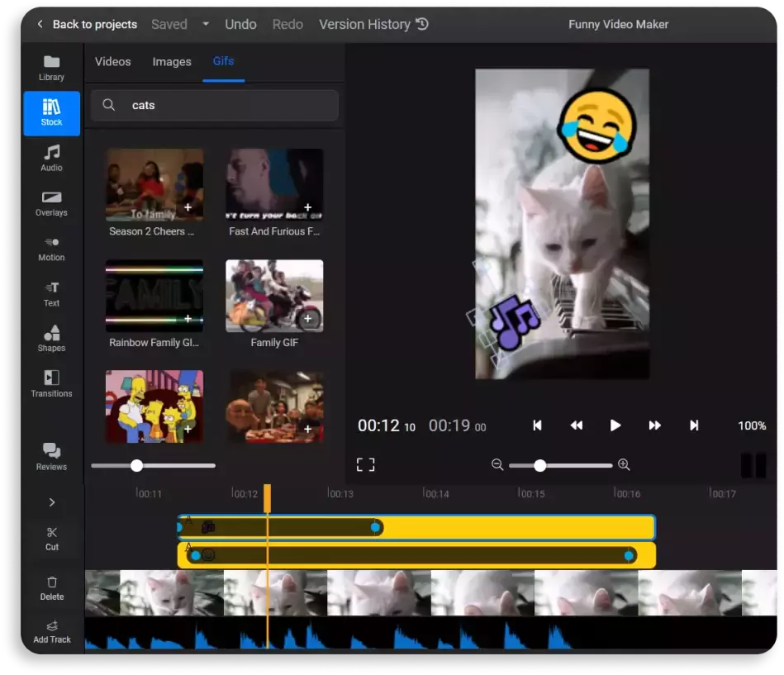
Task: Add the Family GIF thumbnail
Action: pyautogui.click(x=308, y=318)
